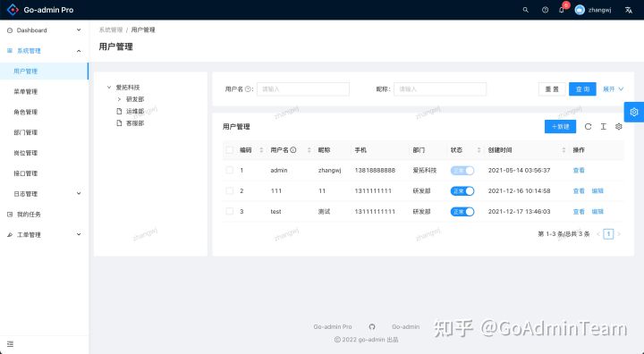This screenshot has height=354, width=644.
Task: Open 菜单管理 in sidebar
Action: [x=44, y=91]
